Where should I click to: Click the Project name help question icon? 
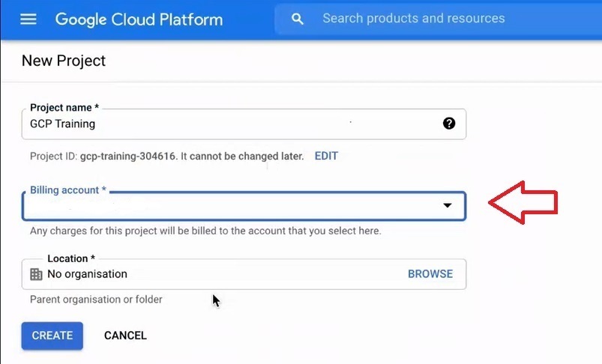pos(449,124)
